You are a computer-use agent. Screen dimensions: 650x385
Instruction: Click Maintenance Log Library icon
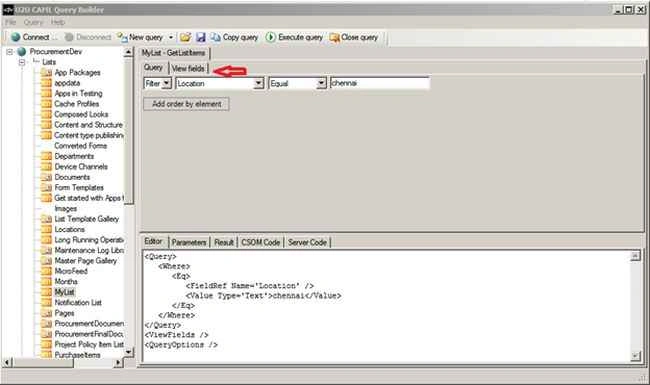[46, 250]
